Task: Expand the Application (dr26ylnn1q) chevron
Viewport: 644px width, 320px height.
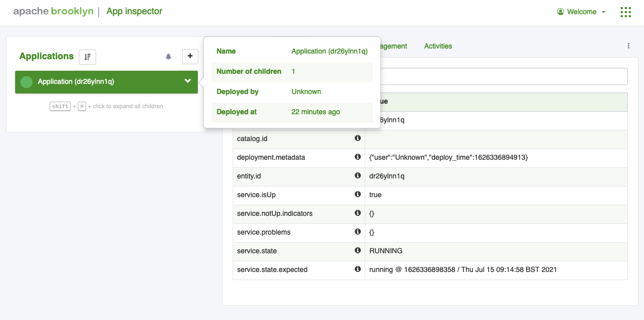Action: click(188, 81)
